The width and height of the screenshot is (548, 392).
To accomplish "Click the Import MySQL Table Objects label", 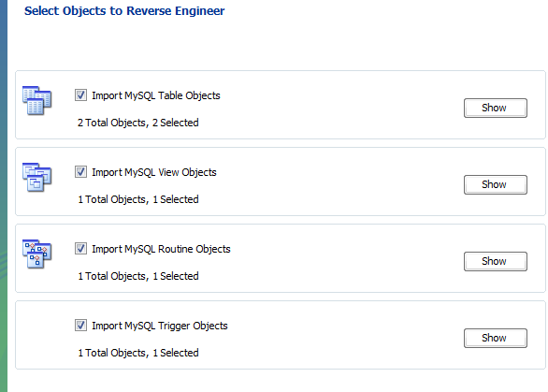I will pos(156,95).
